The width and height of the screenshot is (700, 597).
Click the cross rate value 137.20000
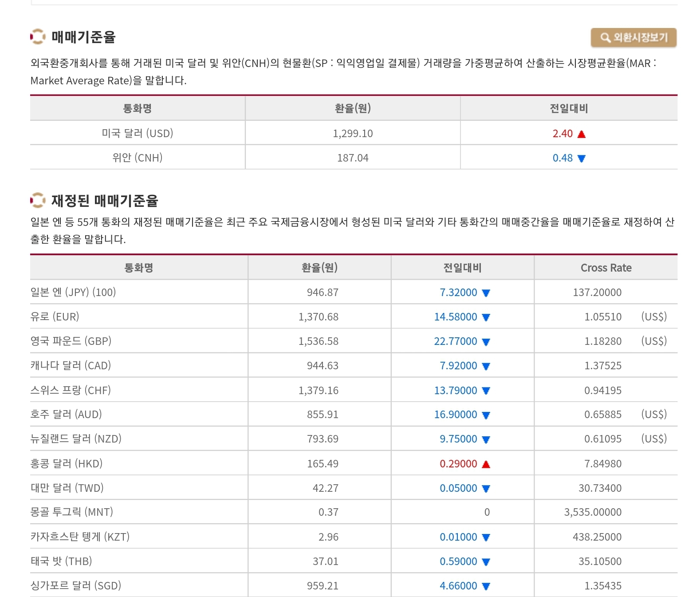597,293
